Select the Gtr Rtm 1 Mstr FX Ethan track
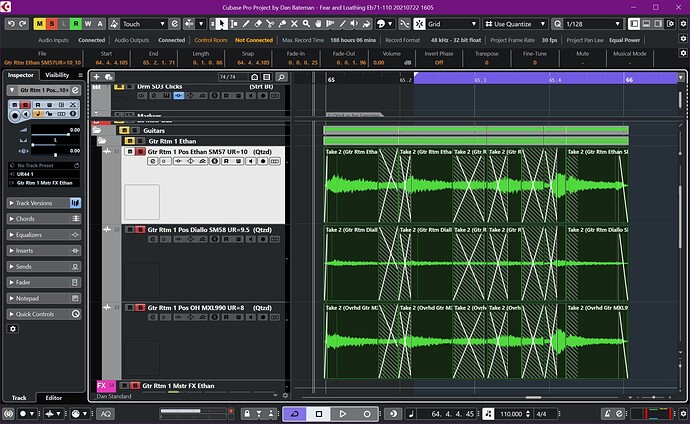The image size is (690, 424). pos(178,386)
